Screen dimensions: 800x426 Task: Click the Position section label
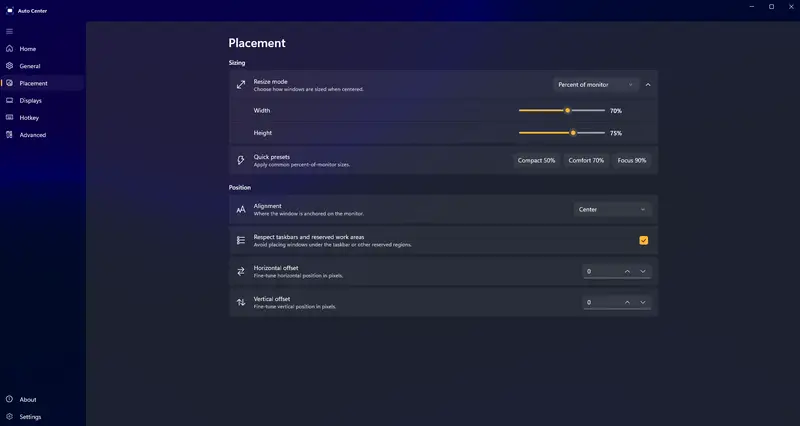tap(240, 187)
